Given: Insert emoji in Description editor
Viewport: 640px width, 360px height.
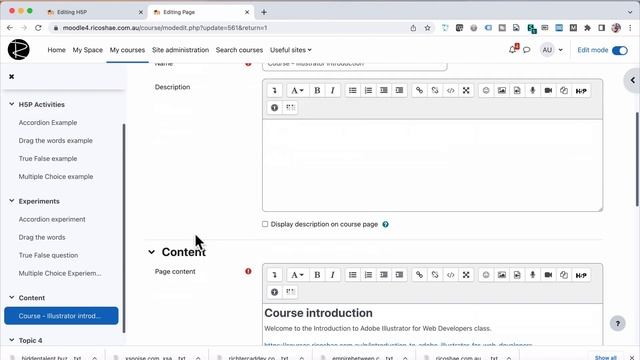Looking at the screenshot, I should [x=486, y=91].
